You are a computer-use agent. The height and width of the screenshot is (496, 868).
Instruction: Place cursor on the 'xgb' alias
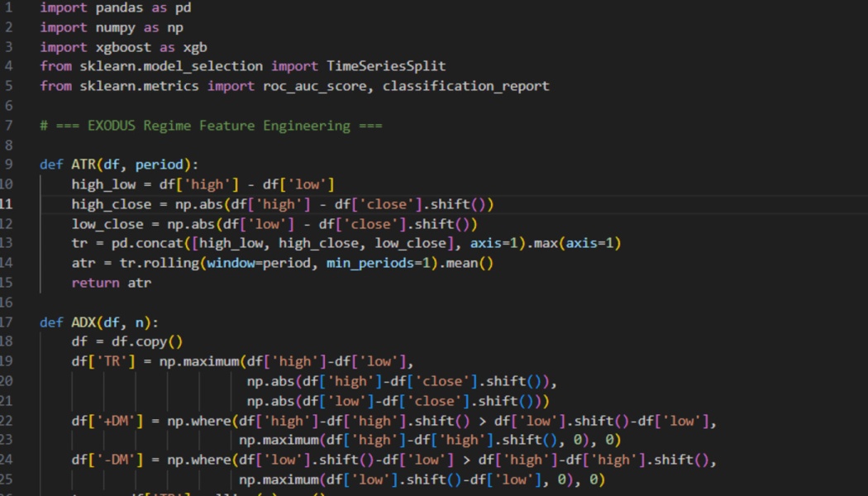(x=195, y=48)
